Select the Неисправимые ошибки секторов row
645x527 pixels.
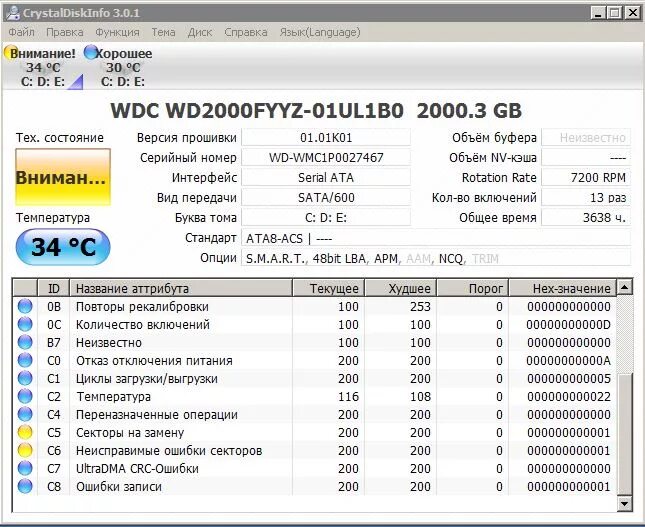coord(315,450)
